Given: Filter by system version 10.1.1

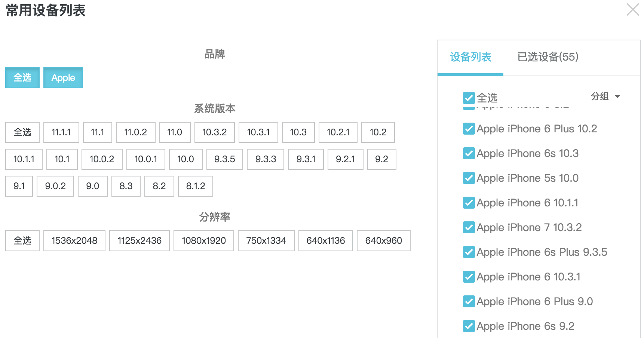Looking at the screenshot, I should [24, 159].
